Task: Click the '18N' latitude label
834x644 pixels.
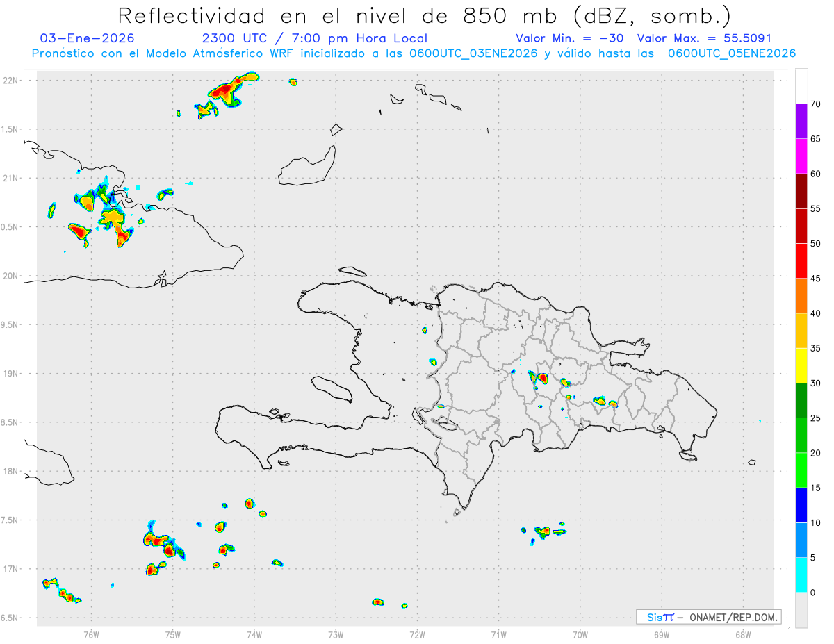Action: 10,471
